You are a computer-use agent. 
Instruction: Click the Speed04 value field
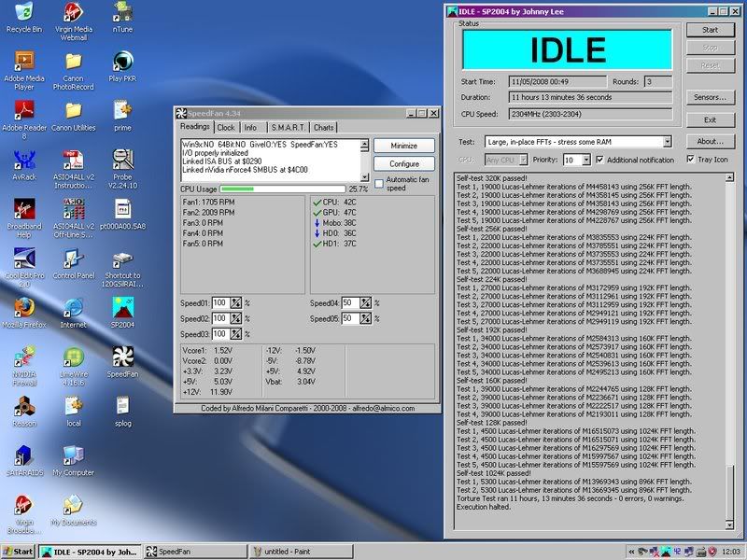[350, 302]
